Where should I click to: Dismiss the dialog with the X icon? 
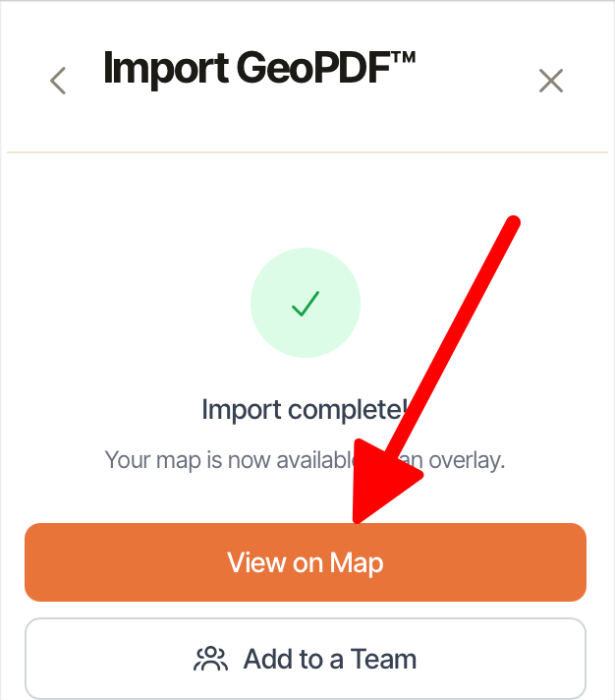[551, 81]
